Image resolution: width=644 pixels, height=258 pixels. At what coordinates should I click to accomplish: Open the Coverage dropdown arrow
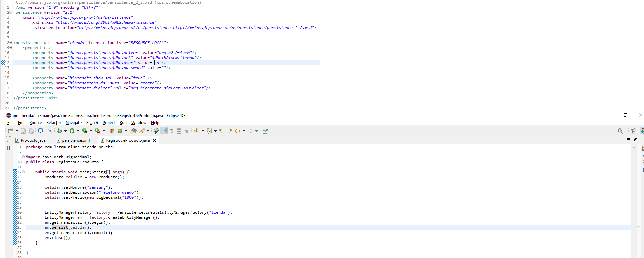[91, 131]
